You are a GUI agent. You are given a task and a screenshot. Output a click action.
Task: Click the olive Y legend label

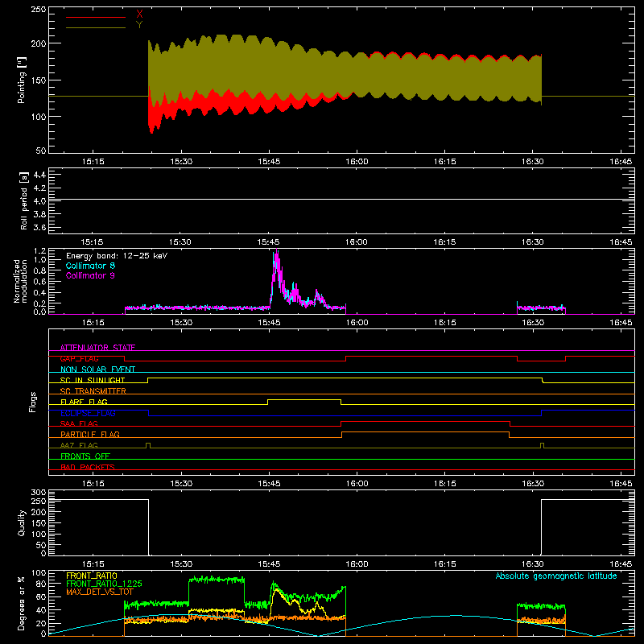[139, 25]
